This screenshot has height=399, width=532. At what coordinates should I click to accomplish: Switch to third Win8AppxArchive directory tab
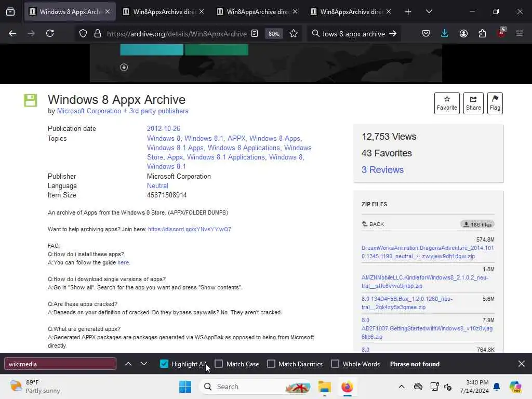(x=257, y=12)
